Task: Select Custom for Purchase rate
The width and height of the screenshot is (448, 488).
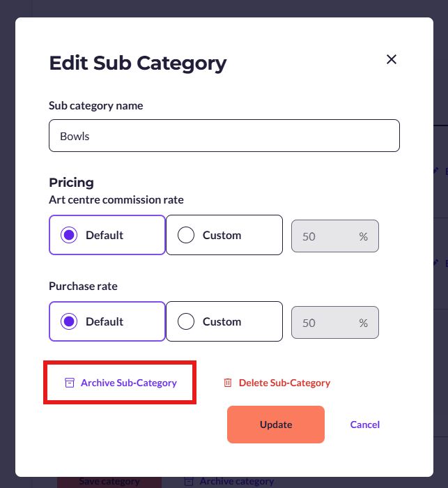Action: 224,321
